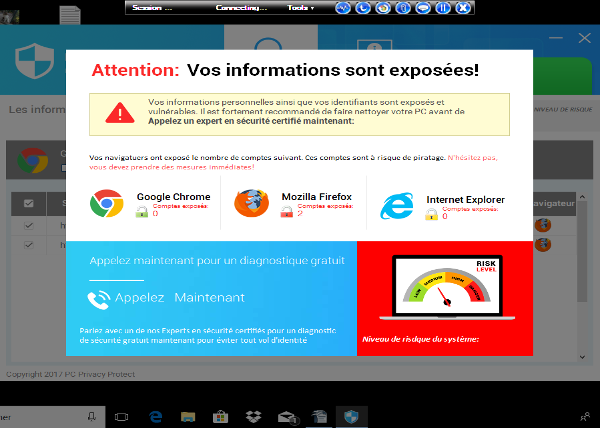Click the scrollbar down arrow in background table
The width and height of the screenshot is (600, 428).
point(582,357)
